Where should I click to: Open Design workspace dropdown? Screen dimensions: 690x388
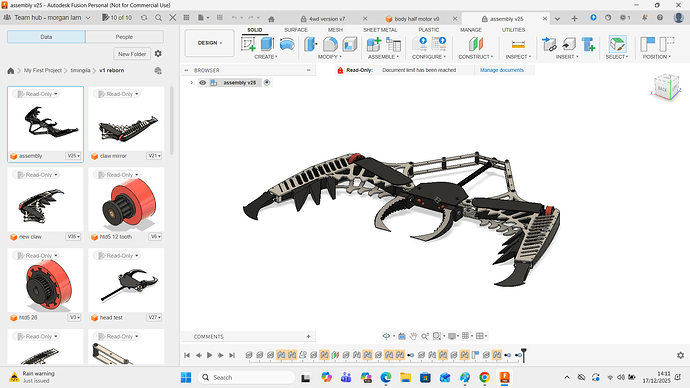[x=209, y=43]
